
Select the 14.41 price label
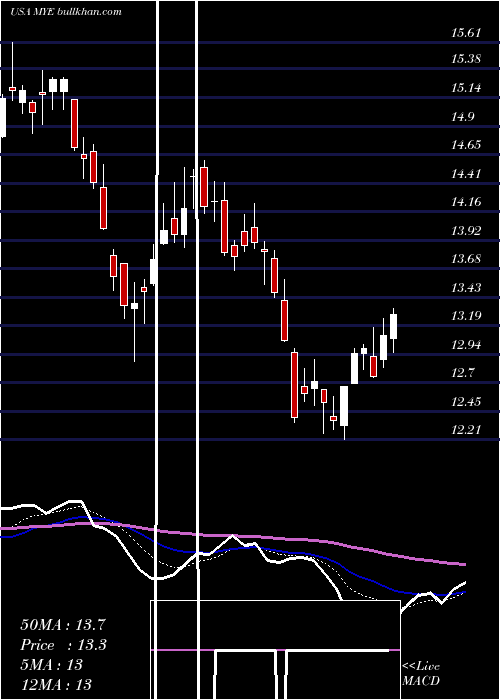point(466,174)
